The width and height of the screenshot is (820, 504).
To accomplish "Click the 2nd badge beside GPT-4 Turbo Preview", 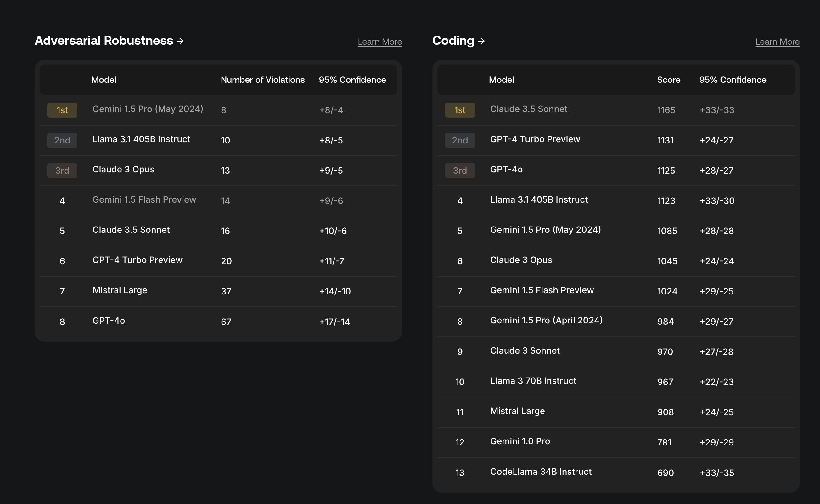I will tap(460, 140).
